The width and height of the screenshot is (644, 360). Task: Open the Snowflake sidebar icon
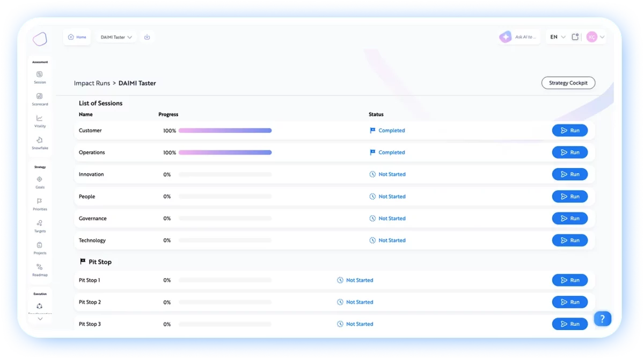point(40,140)
